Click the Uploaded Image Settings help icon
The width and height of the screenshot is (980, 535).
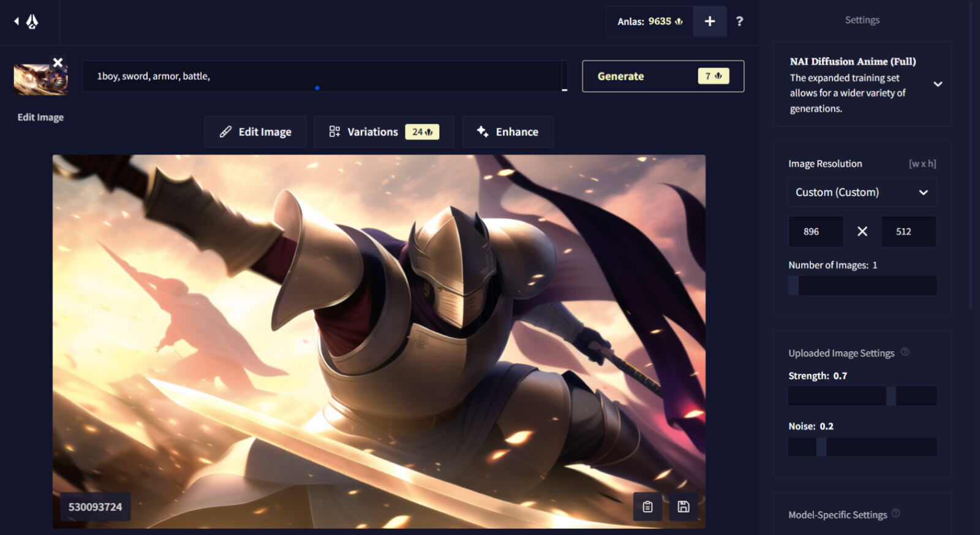pyautogui.click(x=905, y=352)
